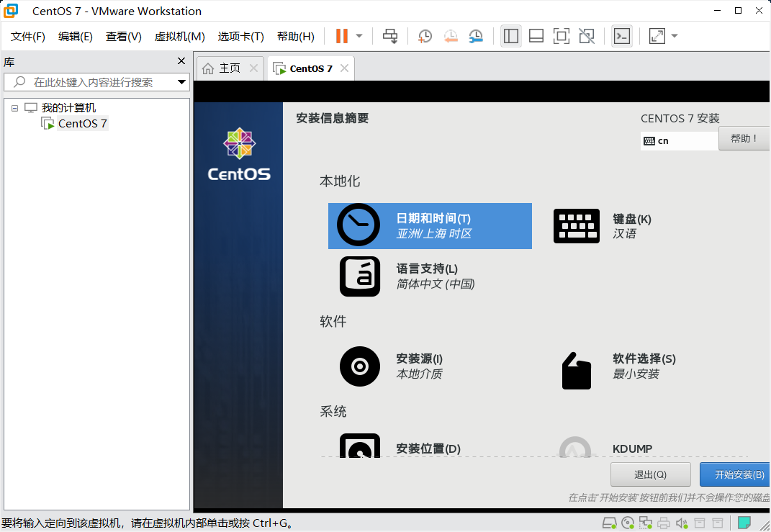Click printer status bar icon
This screenshot has height=532, width=771.
664,523
